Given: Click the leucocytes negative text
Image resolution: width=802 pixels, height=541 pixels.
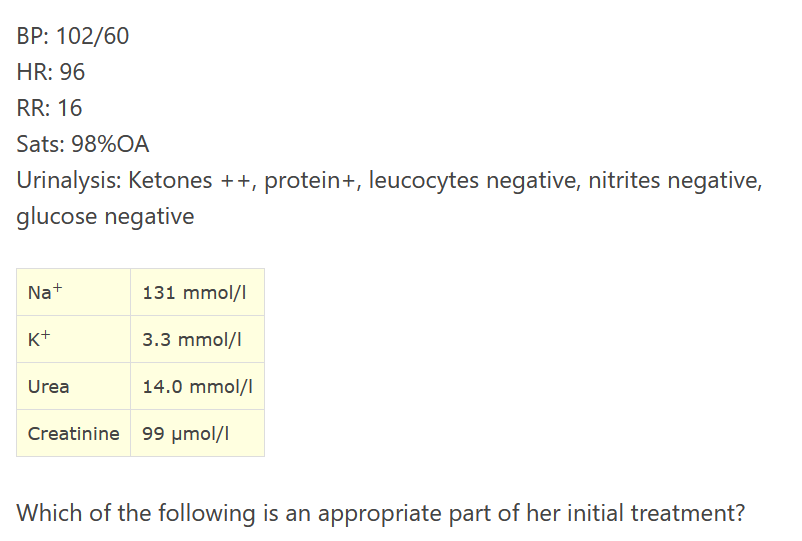Looking at the screenshot, I should [475, 181].
